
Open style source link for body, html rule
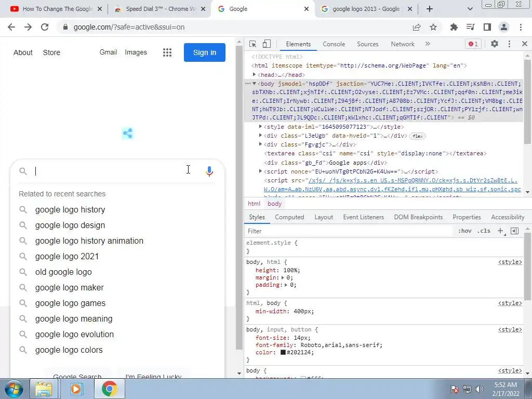click(x=510, y=262)
